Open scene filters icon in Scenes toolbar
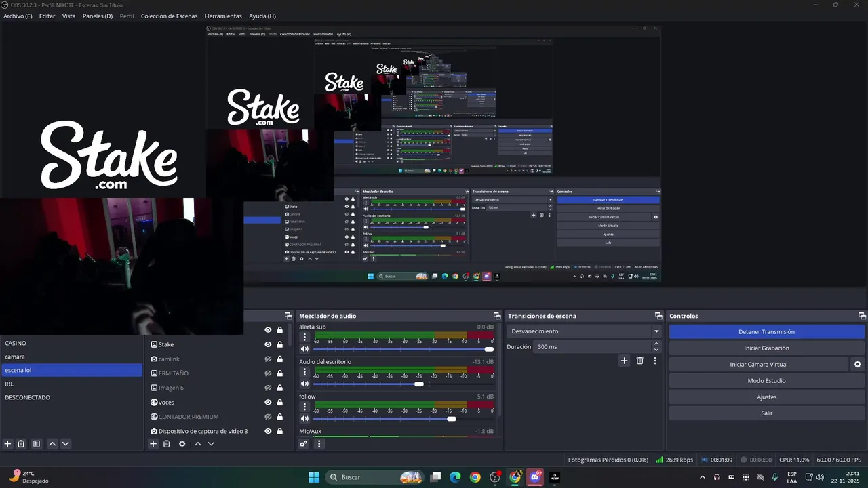This screenshot has height=488, width=868. click(x=37, y=444)
